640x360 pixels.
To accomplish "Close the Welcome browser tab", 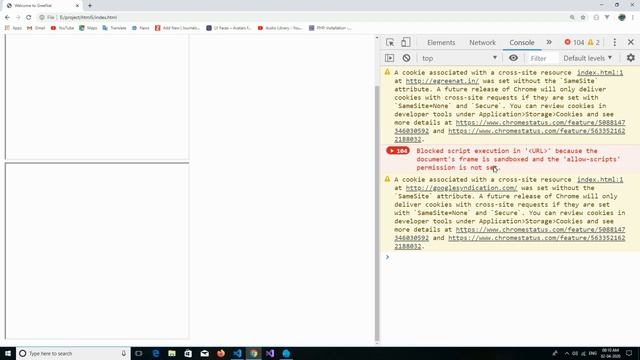I will tap(77, 6).
